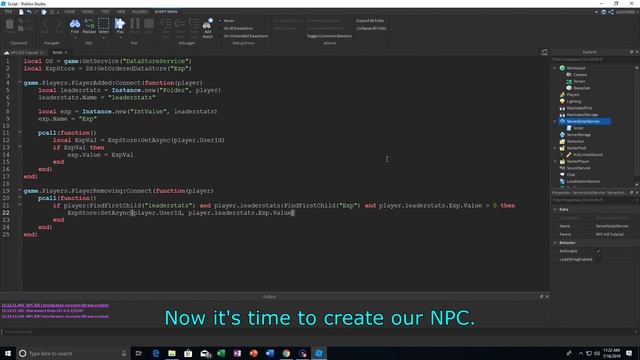Viewport: 640px width, 360px height.
Task: Open Excel from the taskbar
Action: click(221, 353)
